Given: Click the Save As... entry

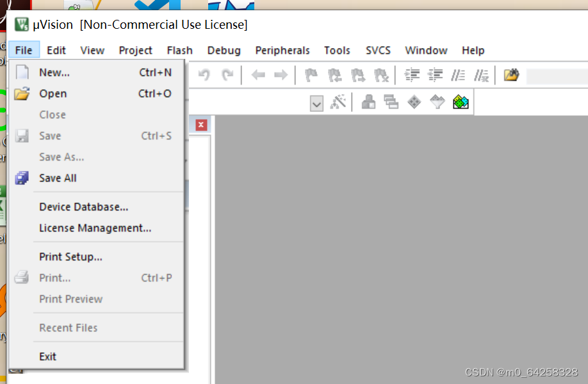Looking at the screenshot, I should pyautogui.click(x=97, y=157).
